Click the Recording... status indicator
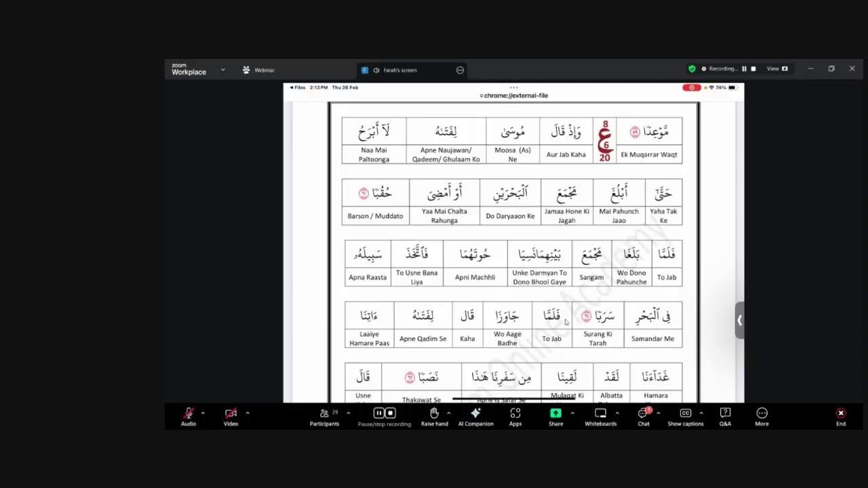The height and width of the screenshot is (488, 868). coord(719,68)
